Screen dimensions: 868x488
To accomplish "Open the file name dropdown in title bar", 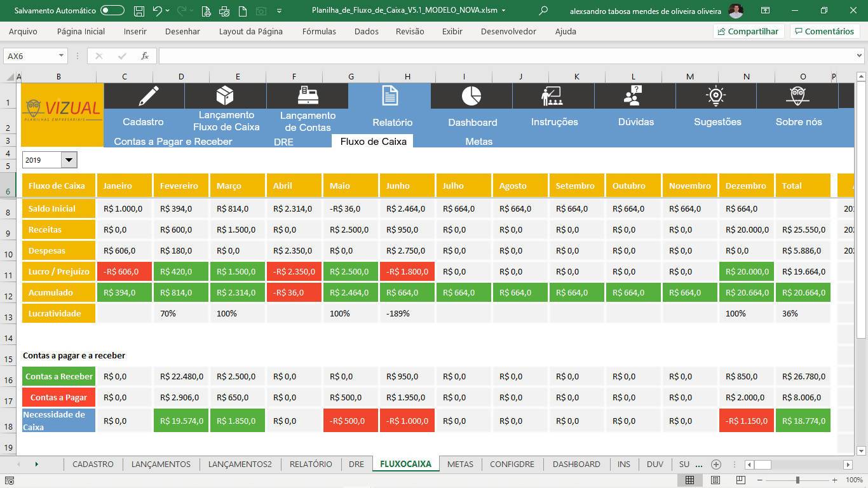I will pos(504,11).
